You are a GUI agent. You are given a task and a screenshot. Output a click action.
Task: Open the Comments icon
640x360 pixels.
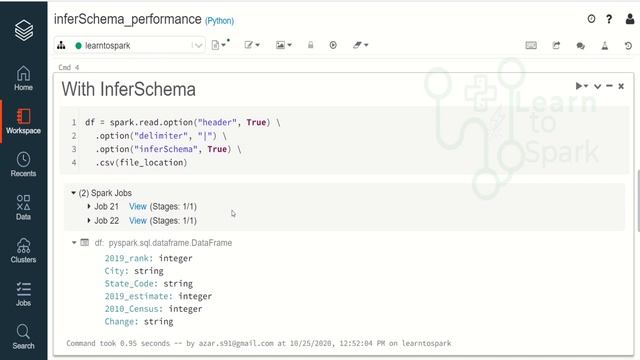580,46
